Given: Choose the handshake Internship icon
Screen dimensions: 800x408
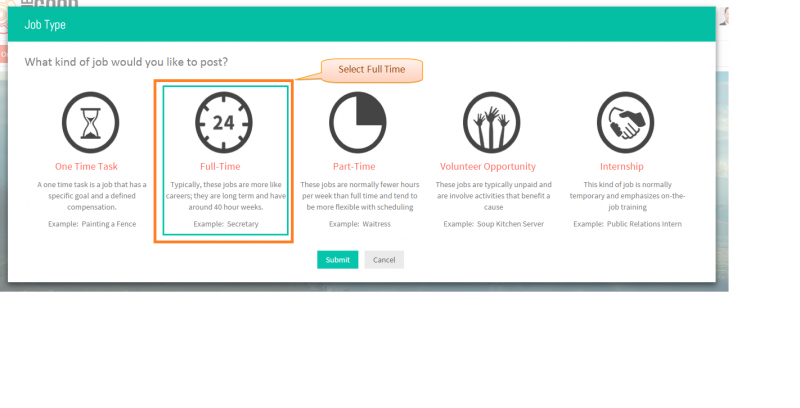Looking at the screenshot, I should [626, 122].
